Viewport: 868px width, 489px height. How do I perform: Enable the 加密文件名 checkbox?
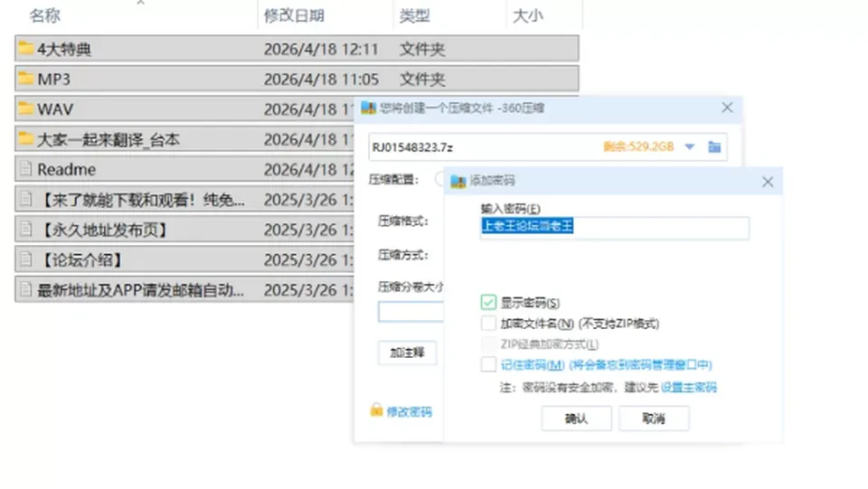(x=488, y=323)
